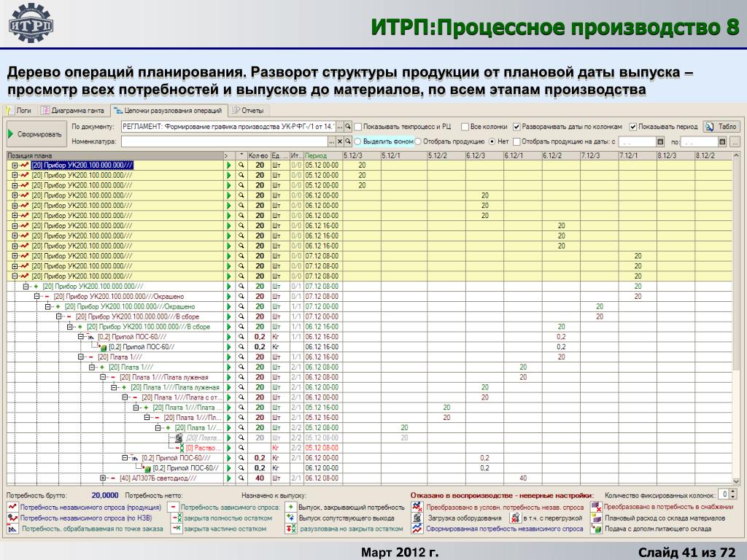This screenshot has height=560, width=747.
Task: Open the calendar picker for the start date
Action: coord(660,141)
